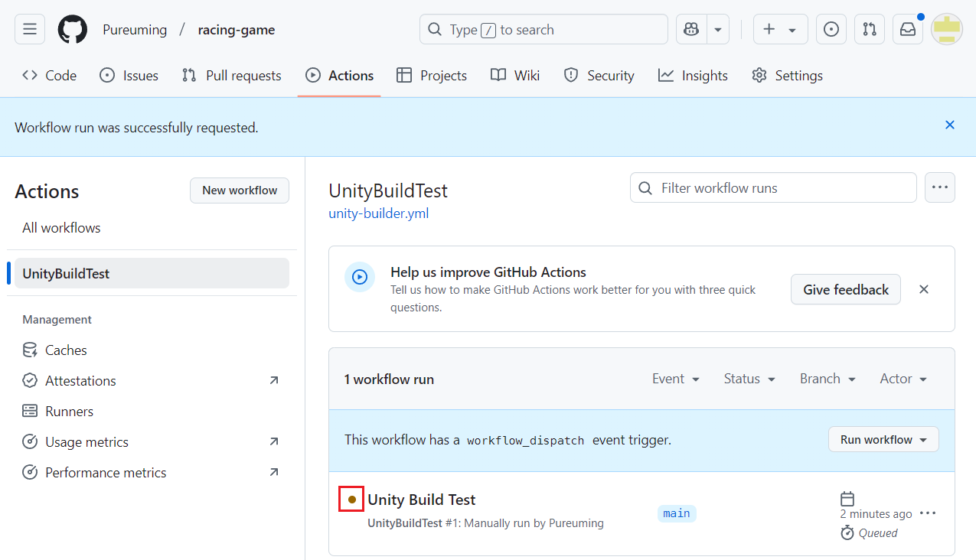Open the notifications inbox
This screenshot has height=560, width=976.
908,30
